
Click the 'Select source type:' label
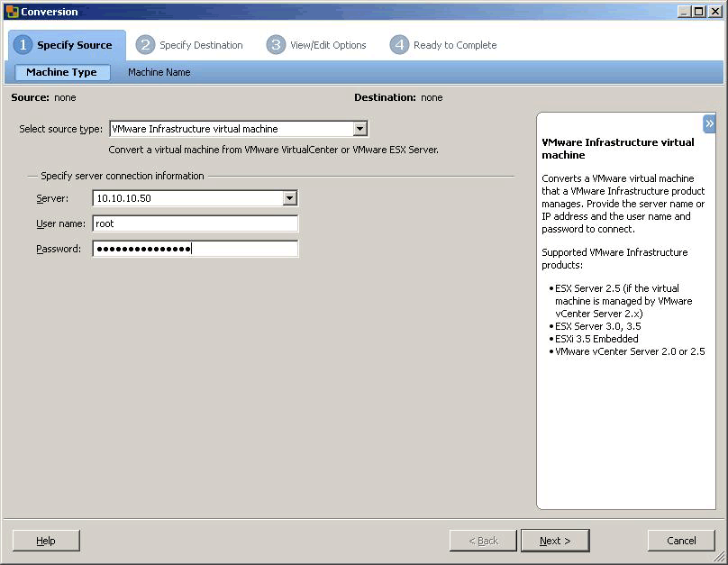[61, 129]
